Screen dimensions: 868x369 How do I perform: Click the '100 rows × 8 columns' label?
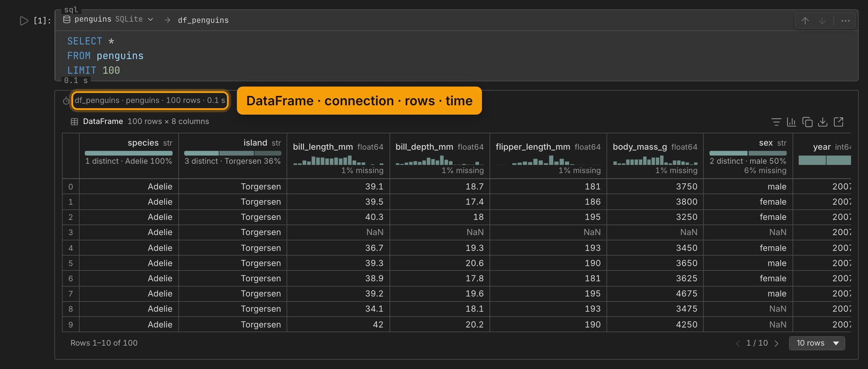tap(168, 121)
